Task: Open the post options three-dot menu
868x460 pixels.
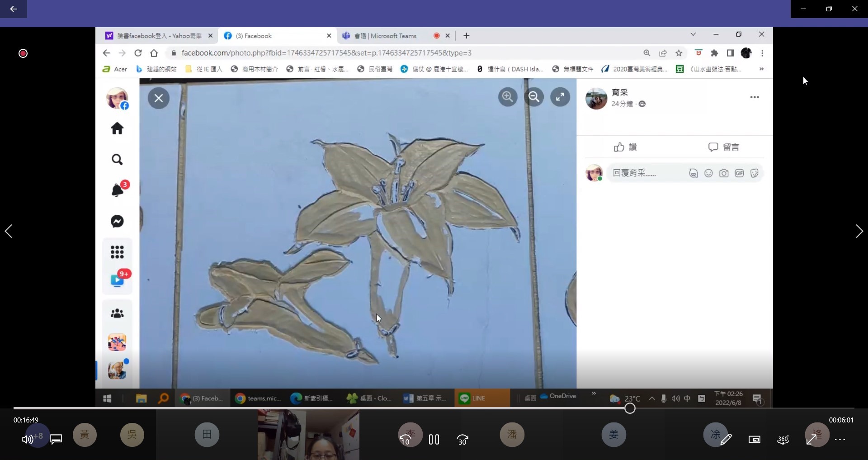Action: tap(755, 97)
